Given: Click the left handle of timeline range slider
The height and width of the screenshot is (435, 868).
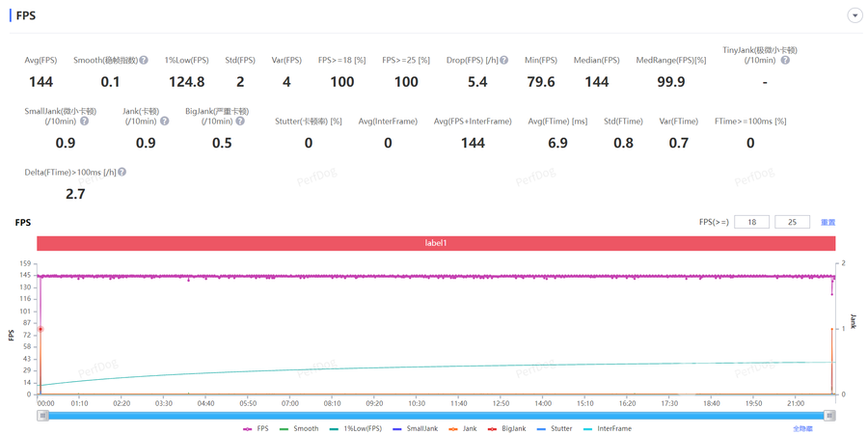Looking at the screenshot, I should tap(43, 416).
